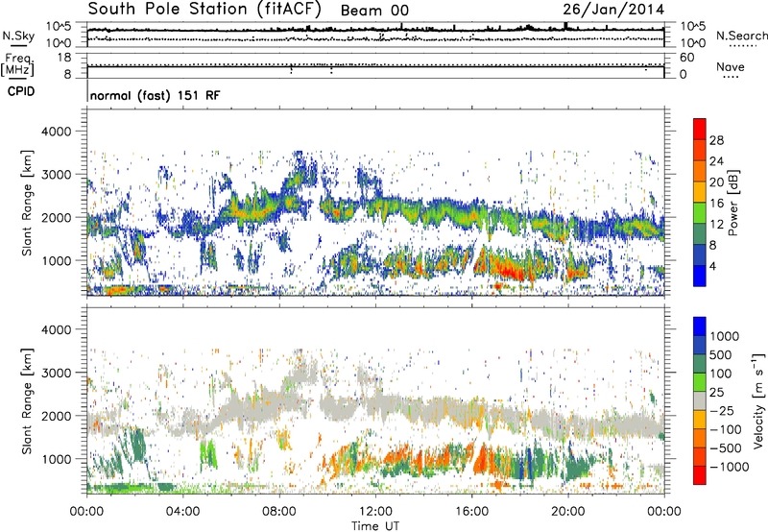Screen dimensions: 768x532
Task: Click the '08:00' time axis label
Action: 279,512
